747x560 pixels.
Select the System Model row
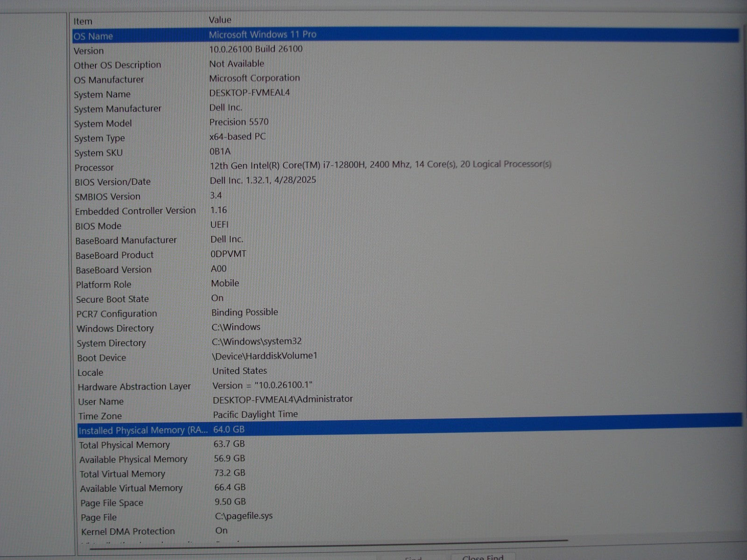click(x=103, y=124)
